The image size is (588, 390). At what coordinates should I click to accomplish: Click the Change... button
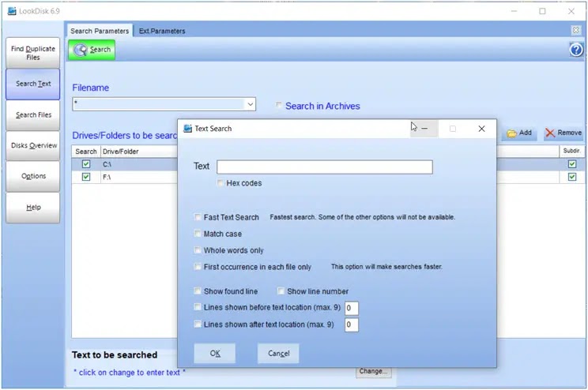point(373,372)
